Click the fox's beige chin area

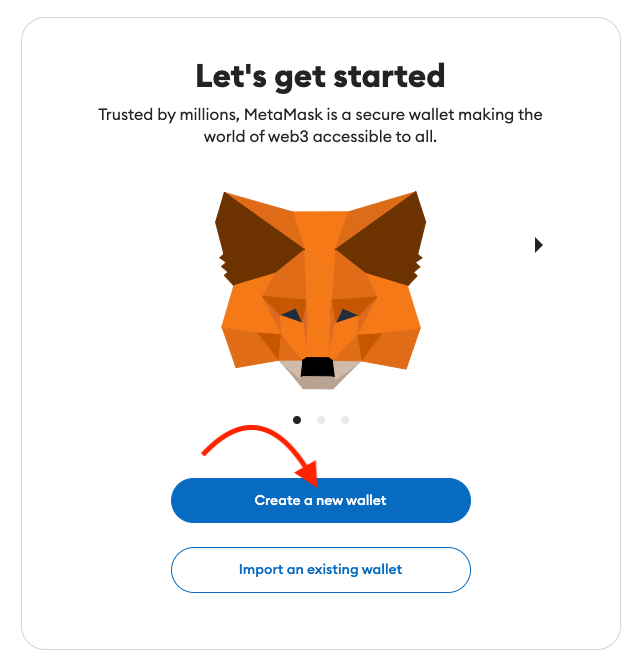point(319,379)
